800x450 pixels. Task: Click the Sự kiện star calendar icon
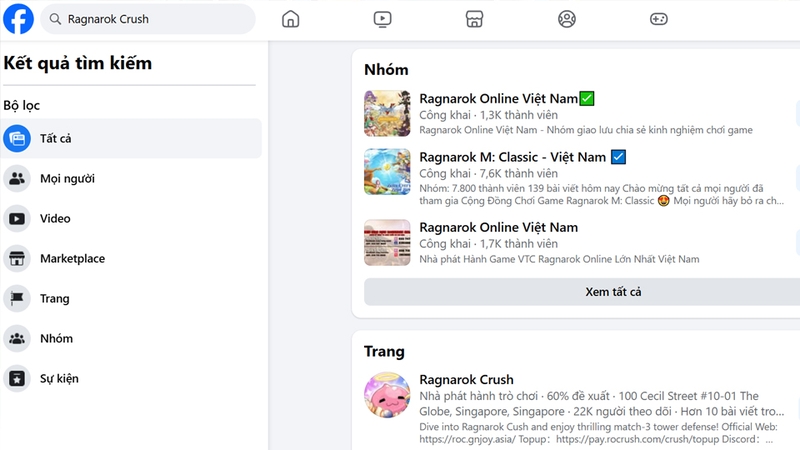click(x=17, y=379)
